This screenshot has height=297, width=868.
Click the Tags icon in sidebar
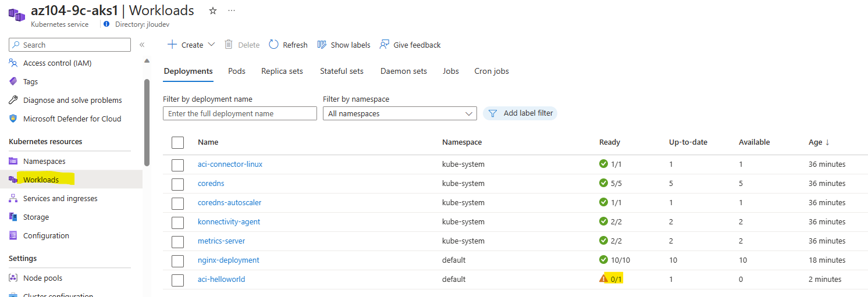pyautogui.click(x=13, y=81)
